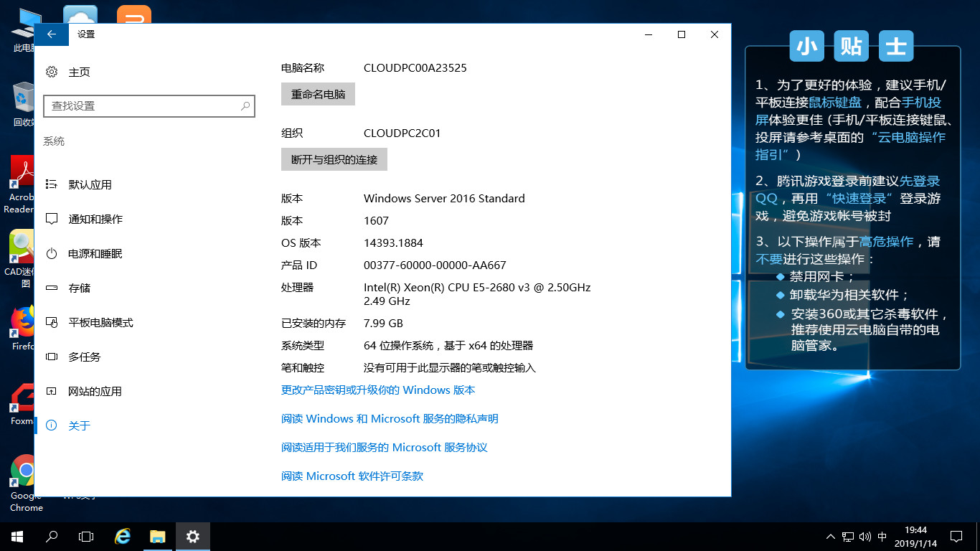Click product ID 00377-60000-00000-AA667
Screen dimensions: 980x551
[x=435, y=265]
